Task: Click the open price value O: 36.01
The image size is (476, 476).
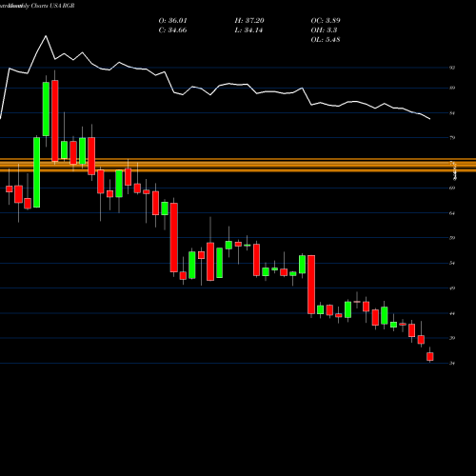Action: pos(172,21)
